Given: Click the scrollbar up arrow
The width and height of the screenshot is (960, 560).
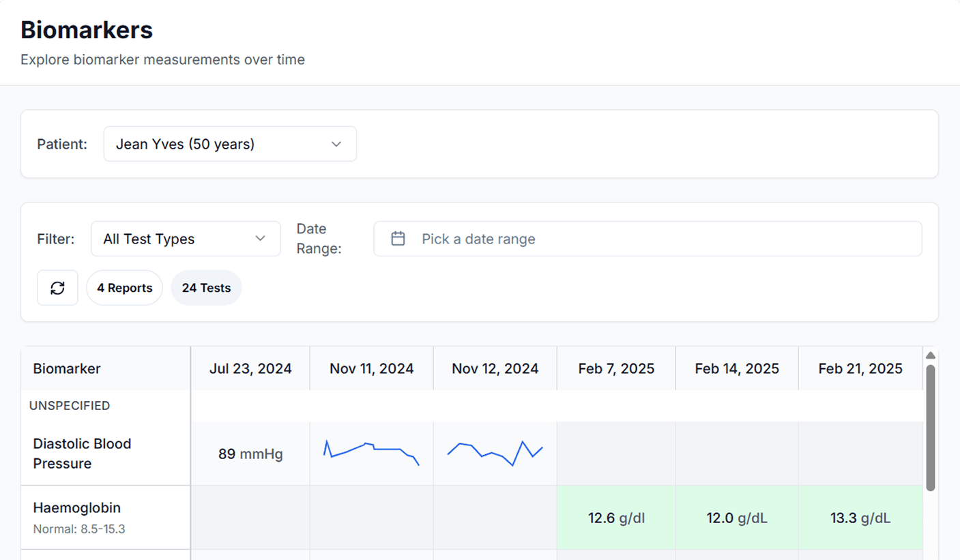Looking at the screenshot, I should (x=929, y=355).
